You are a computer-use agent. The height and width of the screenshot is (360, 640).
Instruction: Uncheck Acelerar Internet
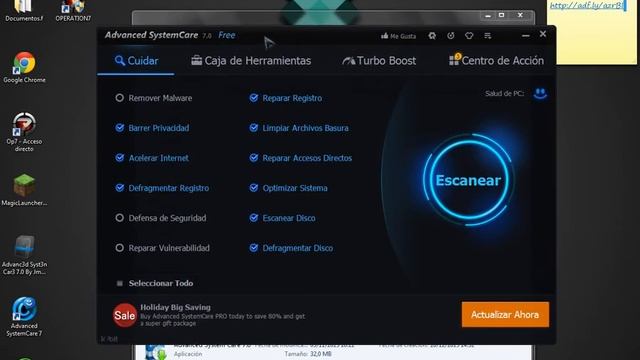click(x=120, y=158)
